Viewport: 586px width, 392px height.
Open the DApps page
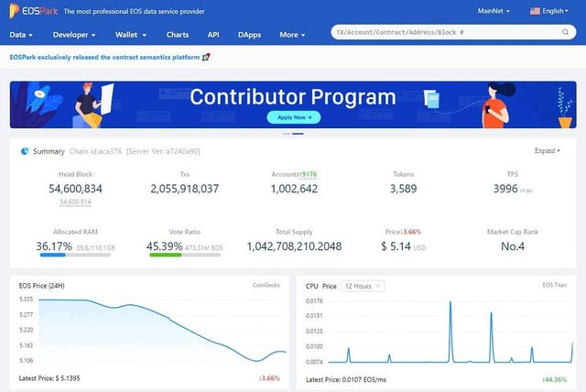pyautogui.click(x=249, y=35)
